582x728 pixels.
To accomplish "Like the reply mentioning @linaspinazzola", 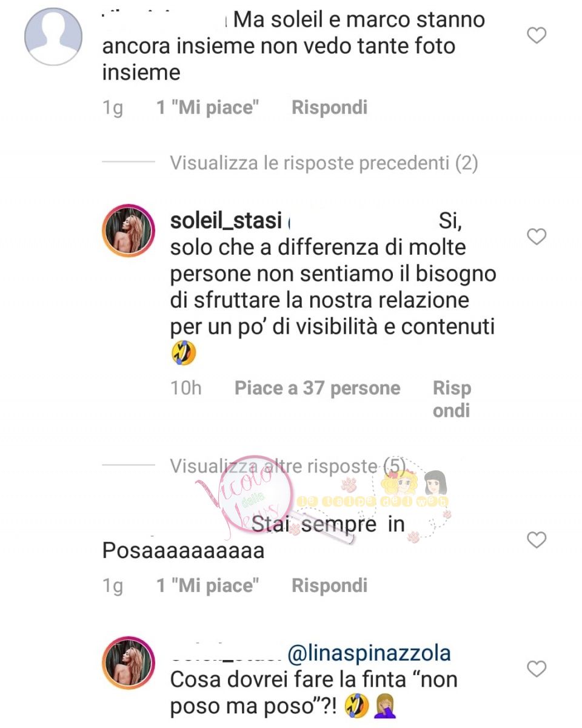I will point(537,669).
